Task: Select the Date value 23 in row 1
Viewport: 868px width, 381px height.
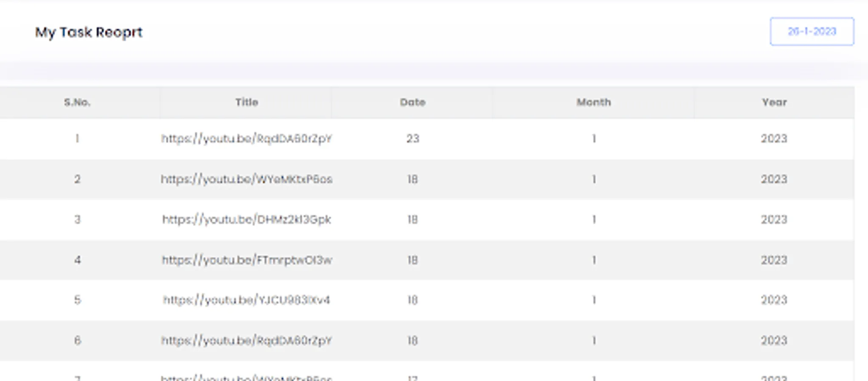Action: [x=413, y=138]
